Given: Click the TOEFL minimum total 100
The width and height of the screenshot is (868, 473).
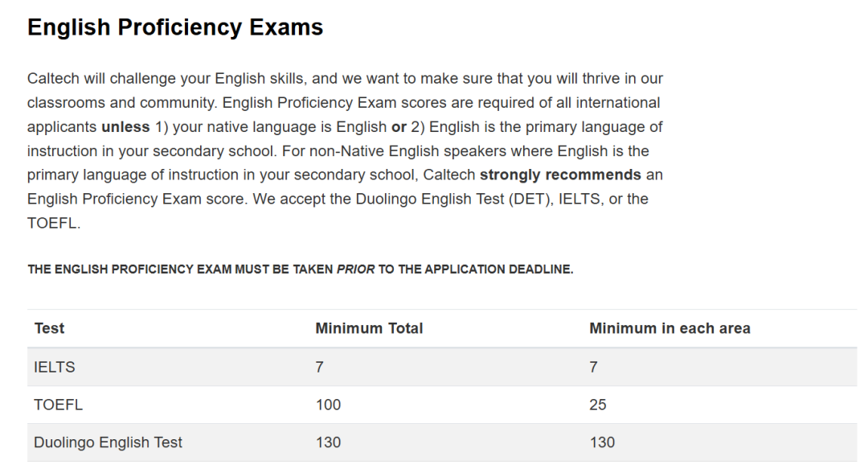Looking at the screenshot, I should coord(328,405).
